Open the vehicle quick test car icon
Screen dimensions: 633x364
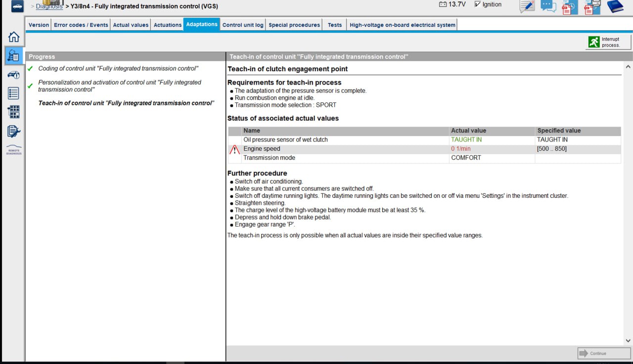click(13, 75)
